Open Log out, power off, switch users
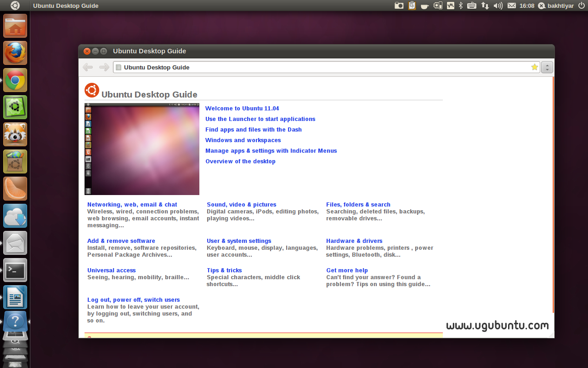Screen dimensions: 588x368 point(134,300)
